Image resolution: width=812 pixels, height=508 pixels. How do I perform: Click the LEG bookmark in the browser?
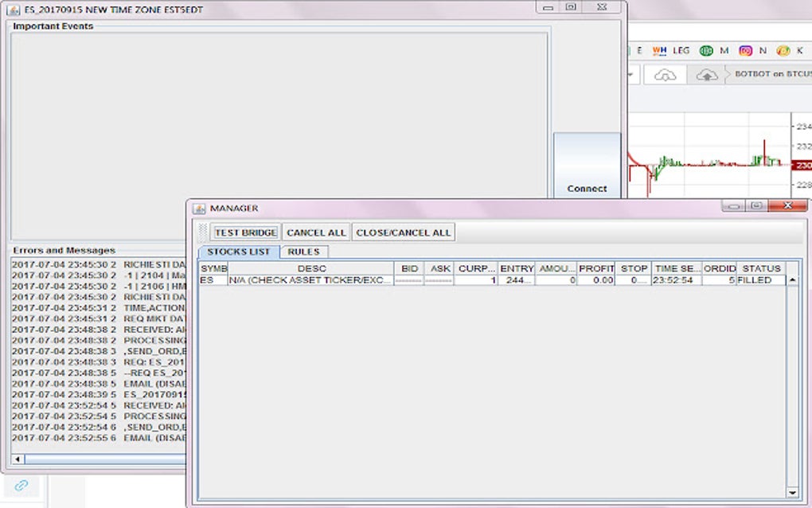[x=681, y=51]
